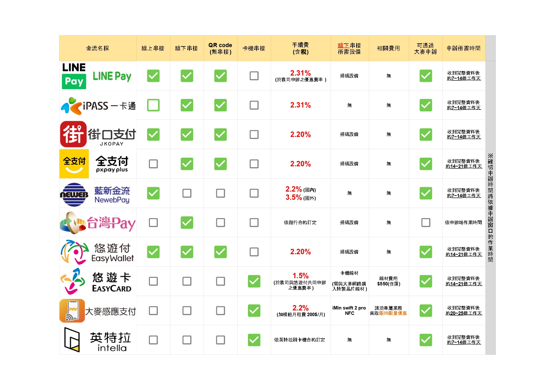555x392 pixels.
Task: Click the 手續費(含稅) column header
Action: [300, 48]
